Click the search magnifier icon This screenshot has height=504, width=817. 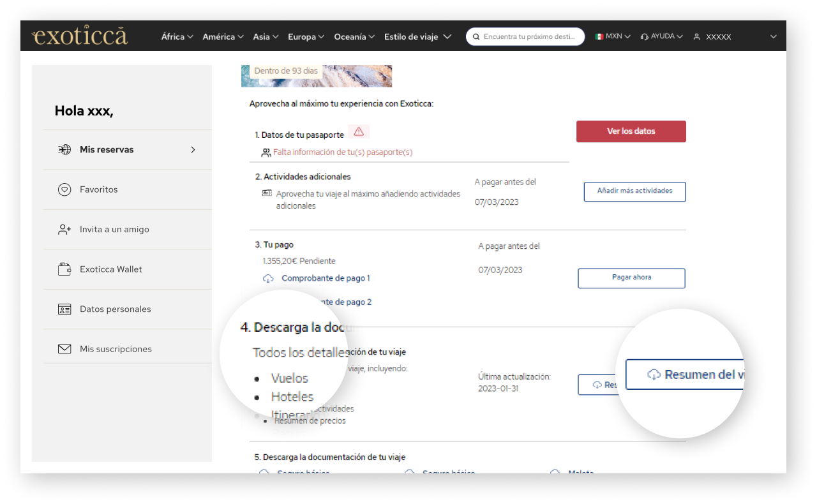[476, 36]
